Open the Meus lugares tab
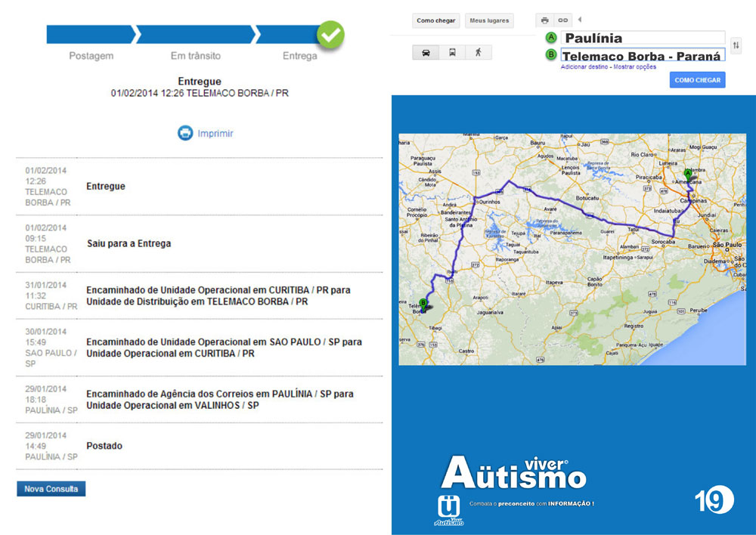756x535 pixels. click(488, 20)
